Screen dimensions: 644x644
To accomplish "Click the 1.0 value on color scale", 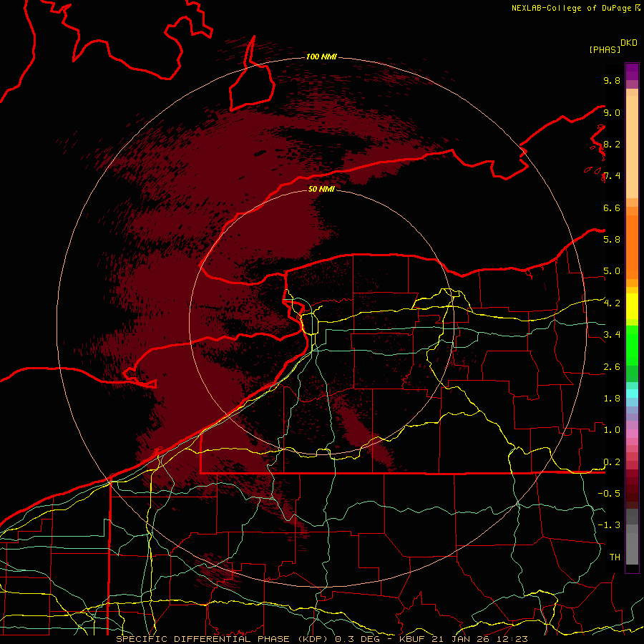I will click(612, 430).
